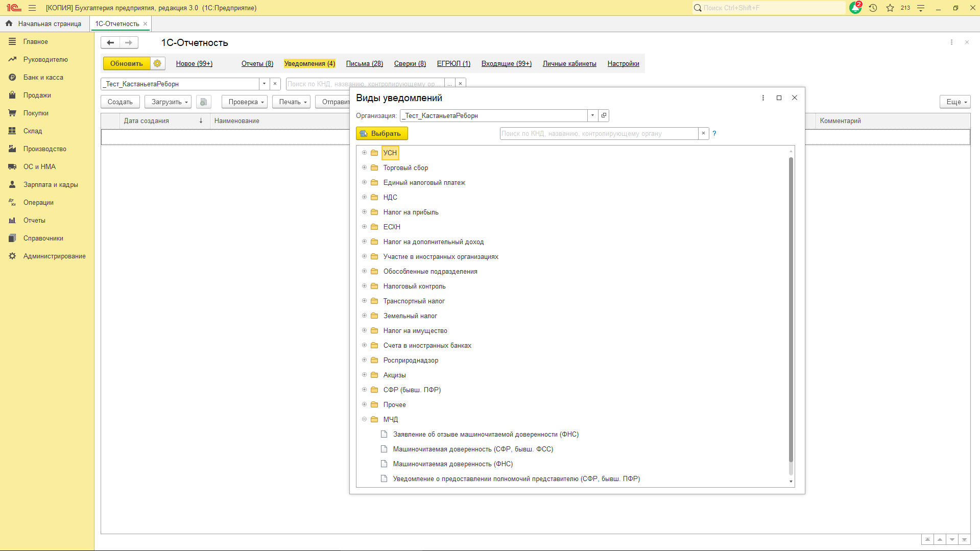Click help question mark near search

tap(714, 133)
